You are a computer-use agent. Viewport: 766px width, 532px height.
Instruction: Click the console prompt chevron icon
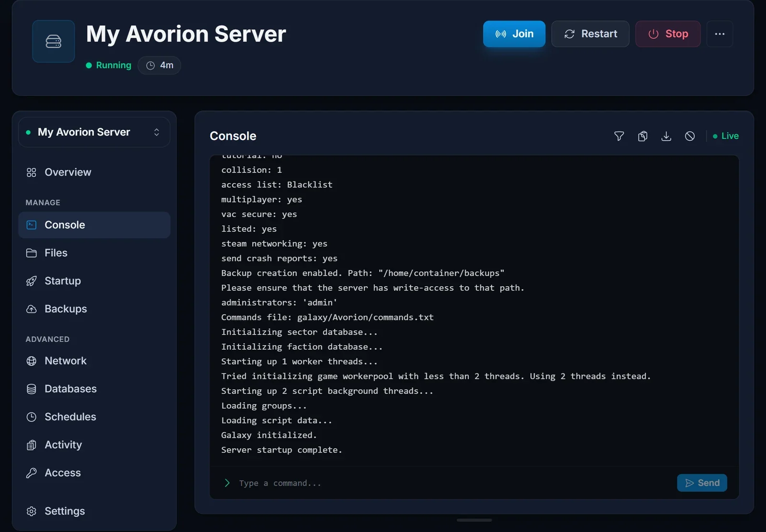pyautogui.click(x=227, y=483)
